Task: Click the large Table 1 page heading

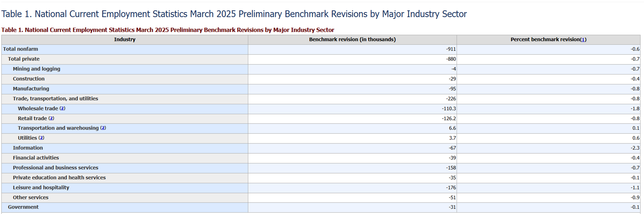Action: pyautogui.click(x=234, y=14)
